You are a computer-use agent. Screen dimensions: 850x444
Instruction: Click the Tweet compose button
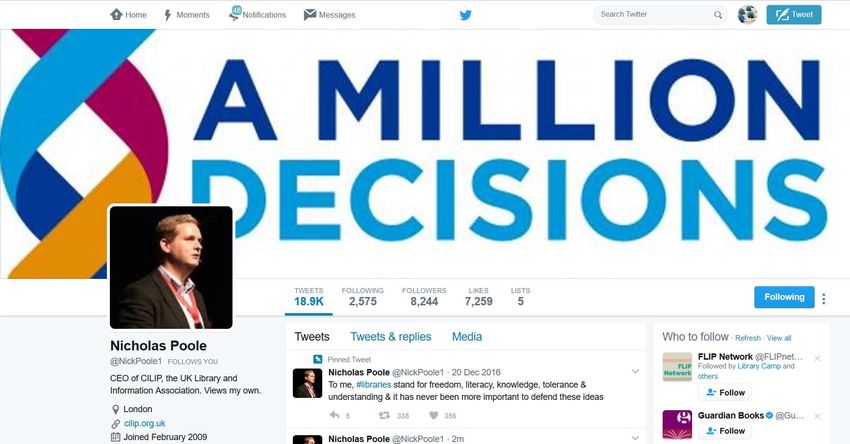(794, 15)
